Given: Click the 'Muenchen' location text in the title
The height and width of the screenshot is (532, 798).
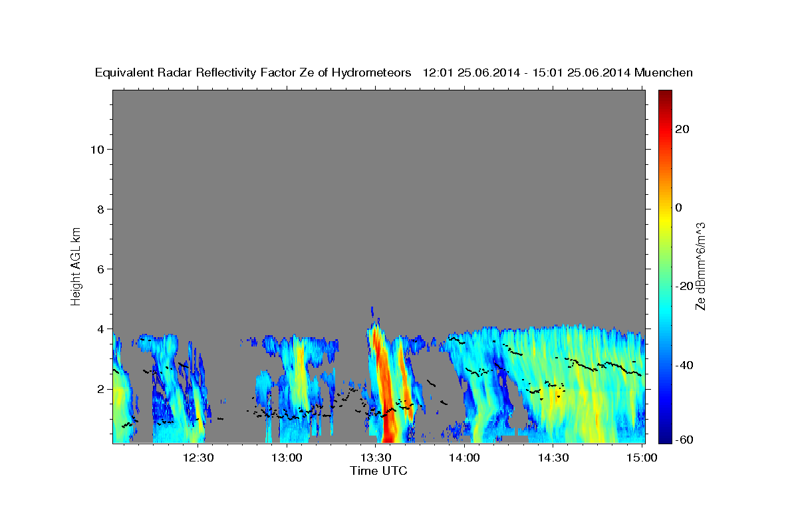Looking at the screenshot, I should click(x=664, y=73).
